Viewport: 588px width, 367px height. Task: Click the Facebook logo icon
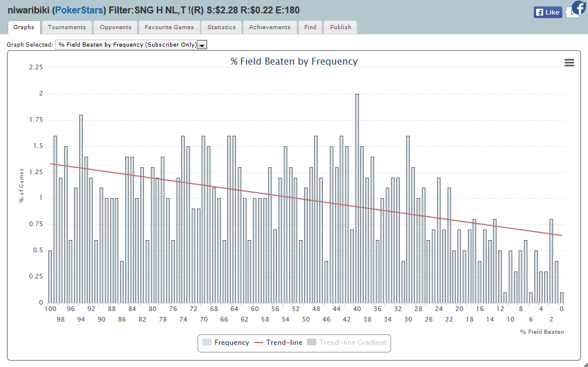[579, 8]
